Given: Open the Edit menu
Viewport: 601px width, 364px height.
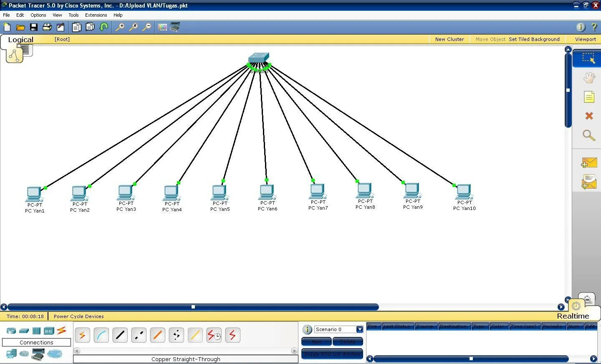Looking at the screenshot, I should point(20,15).
